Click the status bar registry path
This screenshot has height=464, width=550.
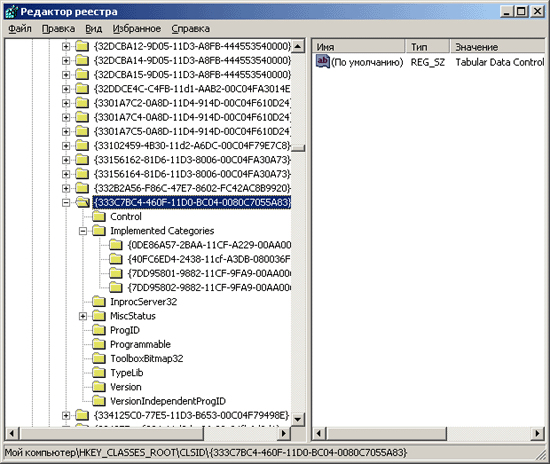click(x=206, y=453)
